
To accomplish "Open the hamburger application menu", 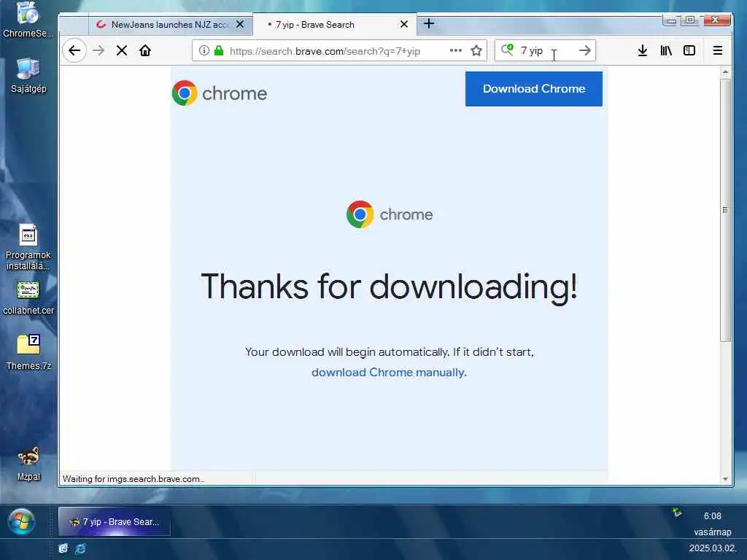I will coord(718,50).
